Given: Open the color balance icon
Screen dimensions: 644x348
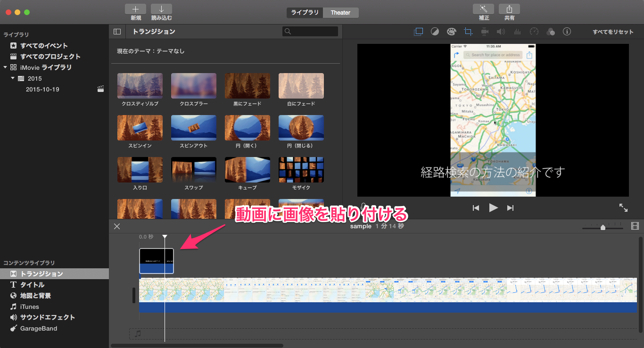Looking at the screenshot, I should (x=435, y=32).
